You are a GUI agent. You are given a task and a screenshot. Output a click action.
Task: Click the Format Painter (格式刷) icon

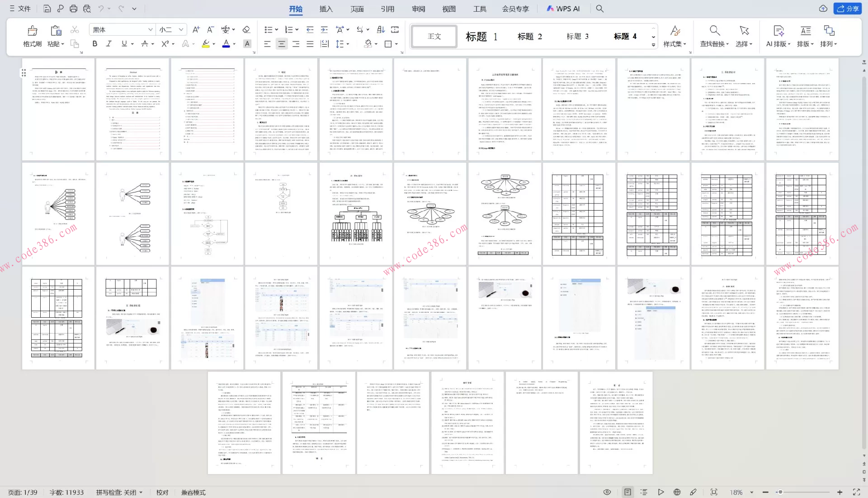click(x=32, y=31)
